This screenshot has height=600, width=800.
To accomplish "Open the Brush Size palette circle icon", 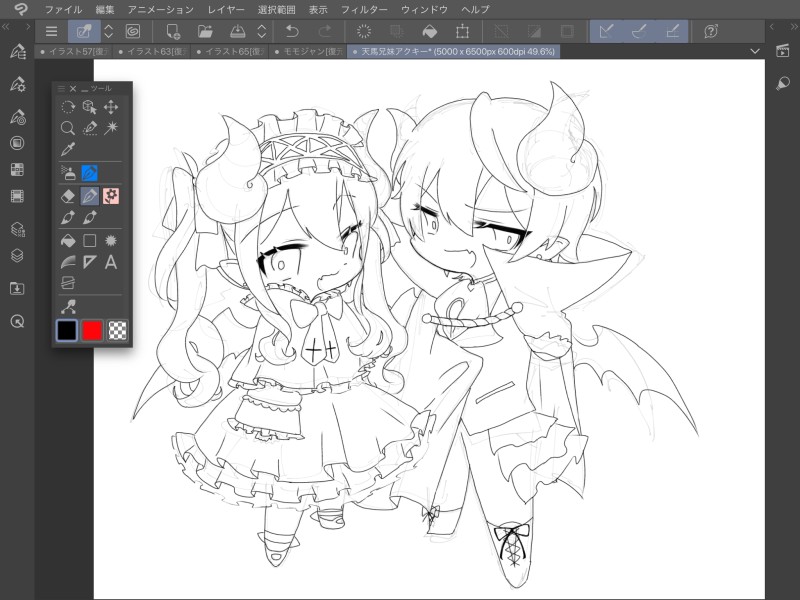I will point(17,143).
